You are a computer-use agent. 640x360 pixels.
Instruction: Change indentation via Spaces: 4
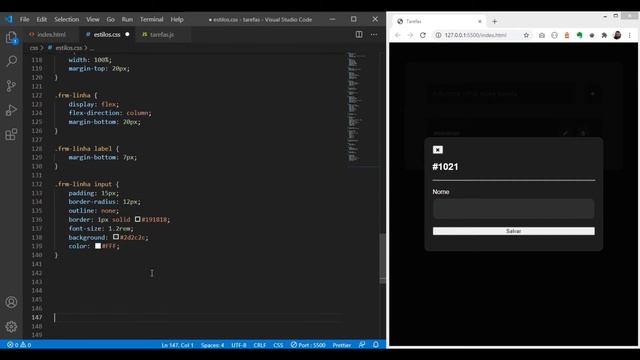point(212,345)
